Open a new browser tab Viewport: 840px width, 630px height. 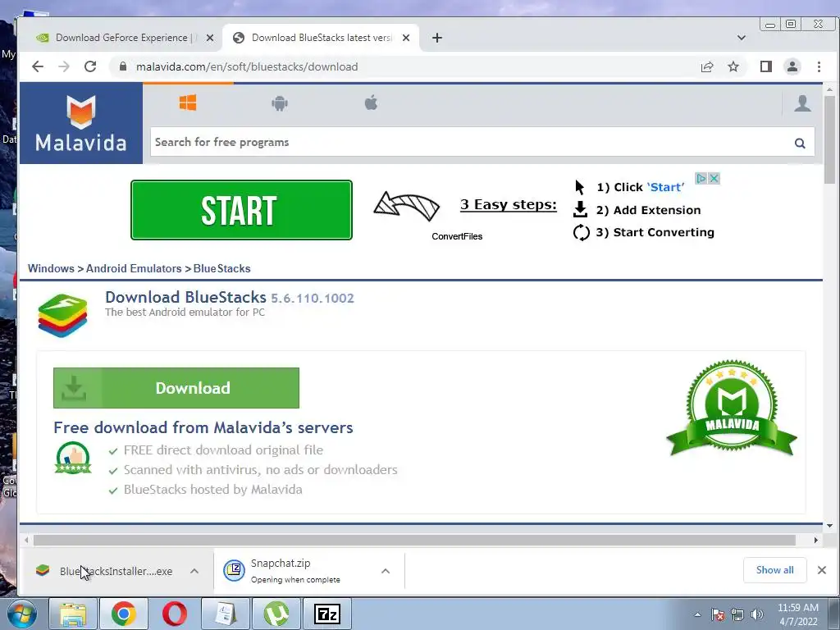437,38
